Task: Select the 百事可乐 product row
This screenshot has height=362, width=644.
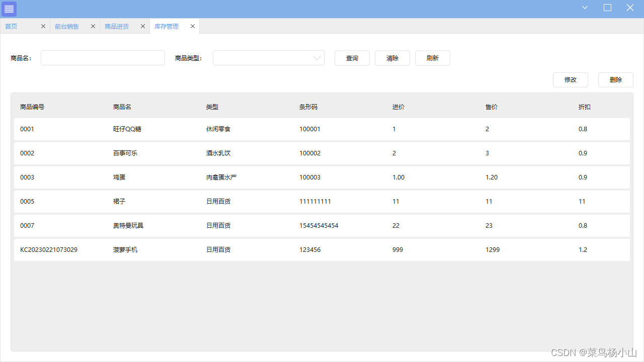Action: pos(322,153)
